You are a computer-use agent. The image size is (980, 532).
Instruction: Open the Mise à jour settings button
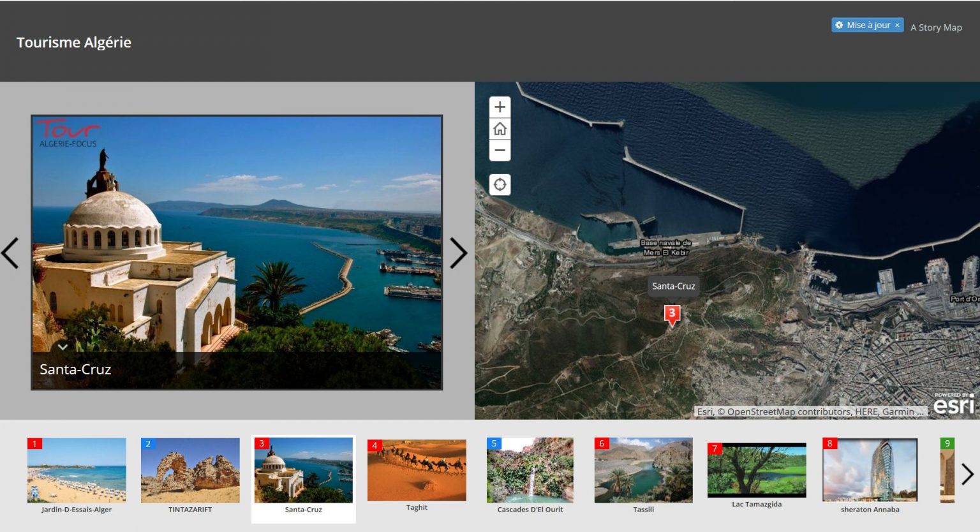(x=863, y=26)
